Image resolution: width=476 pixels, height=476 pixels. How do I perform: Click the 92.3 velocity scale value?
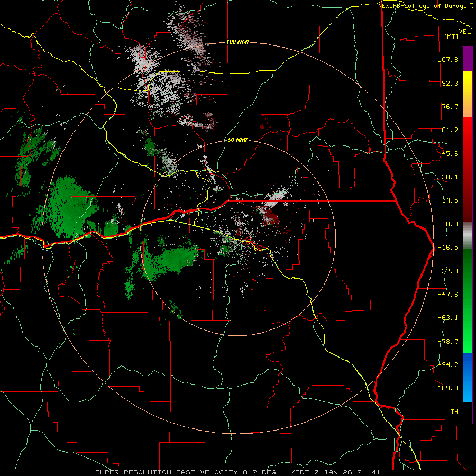450,83
